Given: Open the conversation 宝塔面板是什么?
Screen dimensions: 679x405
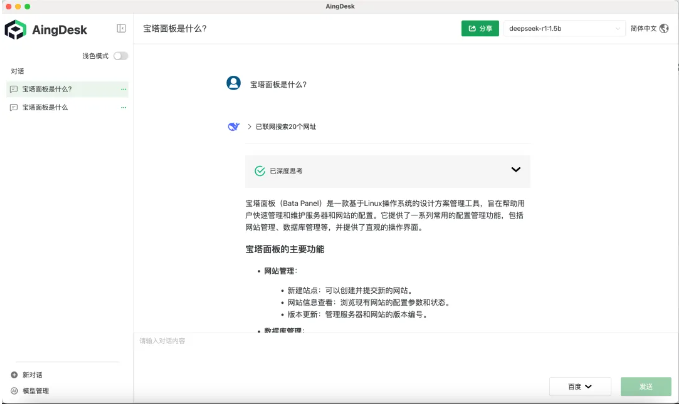Looking at the screenshot, I should (67, 89).
